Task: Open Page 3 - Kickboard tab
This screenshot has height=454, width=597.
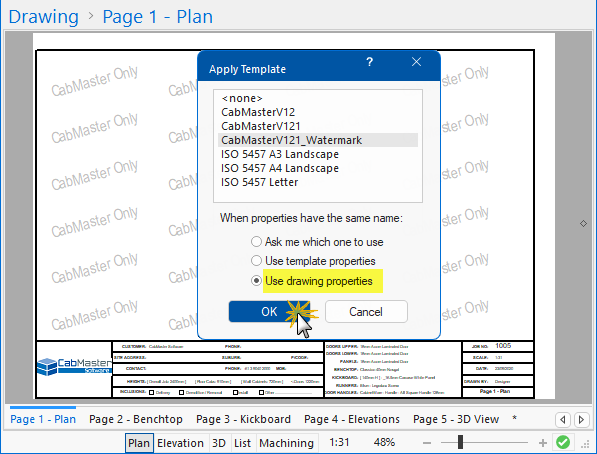Action: click(x=243, y=419)
